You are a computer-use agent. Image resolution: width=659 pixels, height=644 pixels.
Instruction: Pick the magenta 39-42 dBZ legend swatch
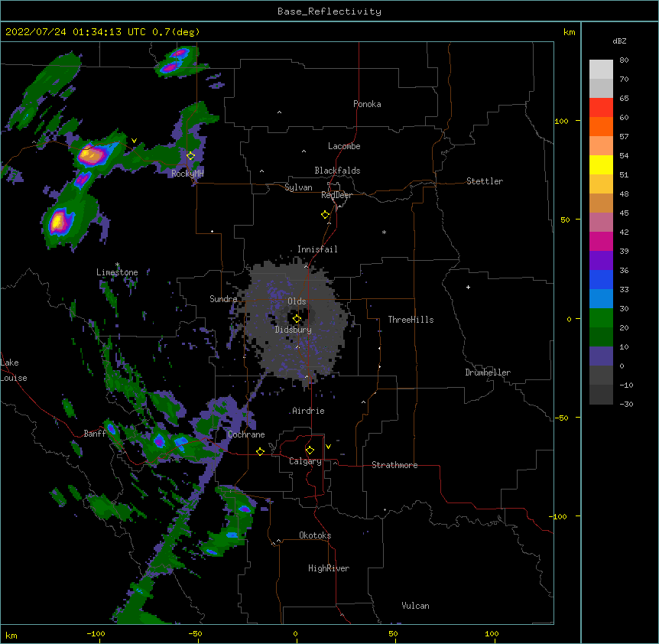pyautogui.click(x=601, y=241)
